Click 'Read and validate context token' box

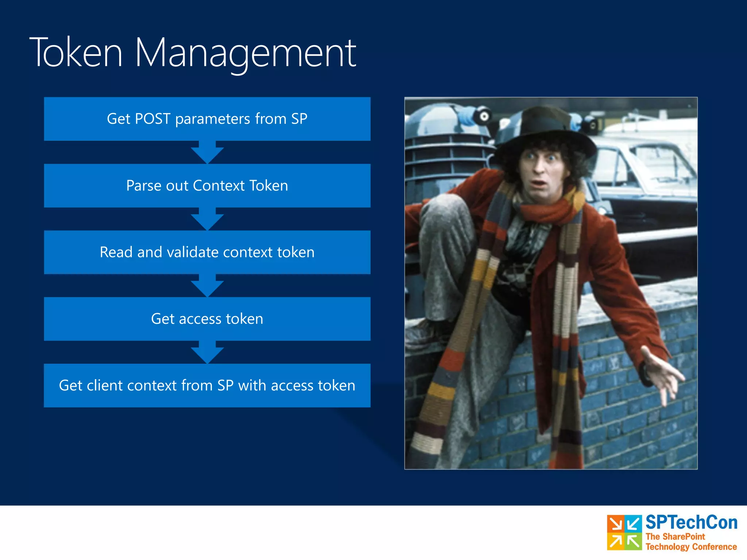pyautogui.click(x=207, y=252)
